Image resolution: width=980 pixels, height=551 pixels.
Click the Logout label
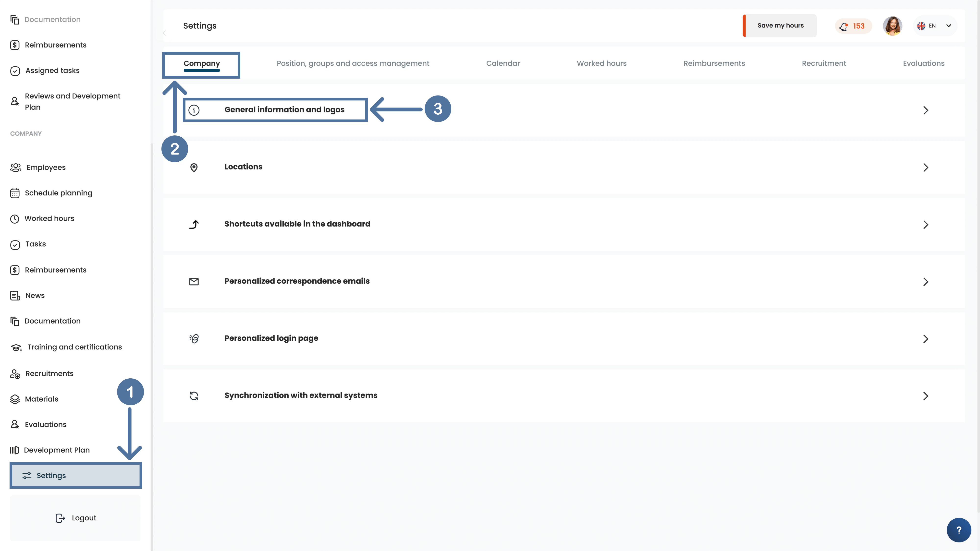[x=84, y=518]
